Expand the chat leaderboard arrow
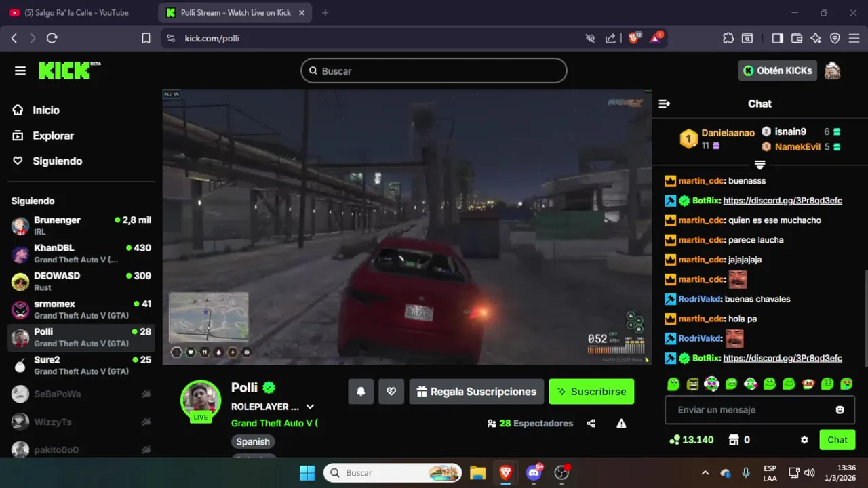The image size is (868, 488). click(759, 165)
